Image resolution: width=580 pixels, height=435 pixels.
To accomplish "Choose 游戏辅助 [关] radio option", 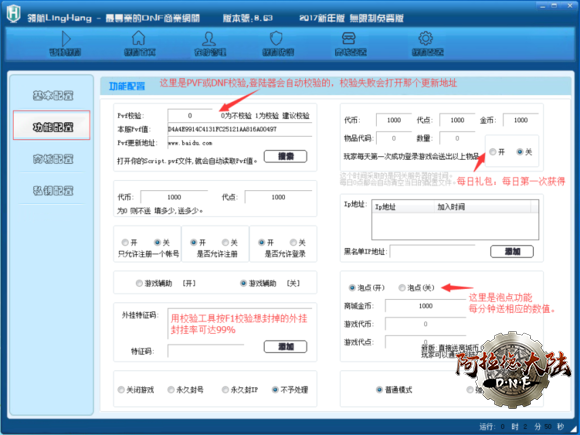I will [x=243, y=283].
